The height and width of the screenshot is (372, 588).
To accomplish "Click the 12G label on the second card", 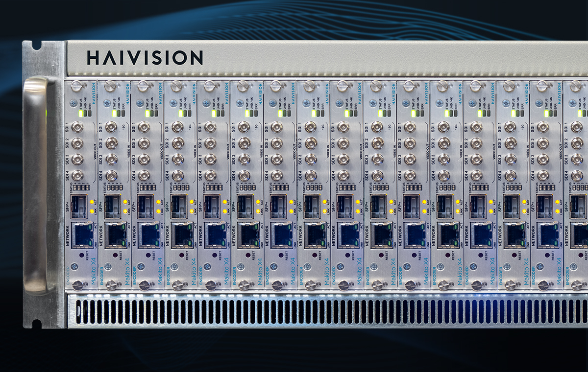I will tap(123, 126).
